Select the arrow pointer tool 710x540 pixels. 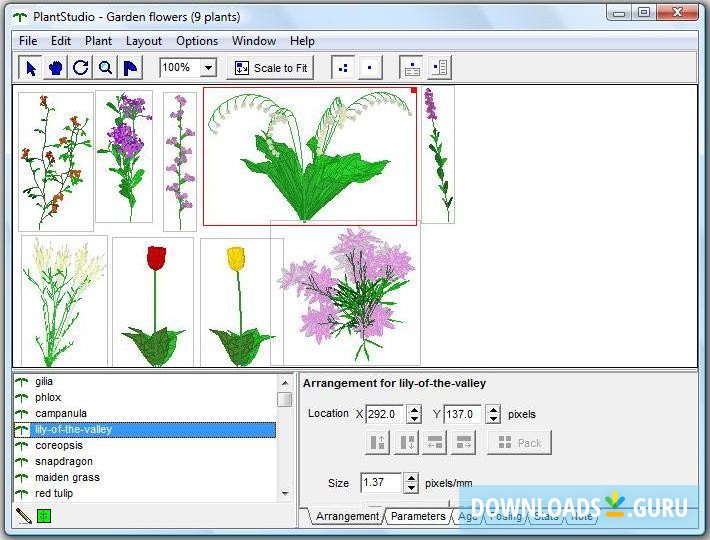(30, 68)
